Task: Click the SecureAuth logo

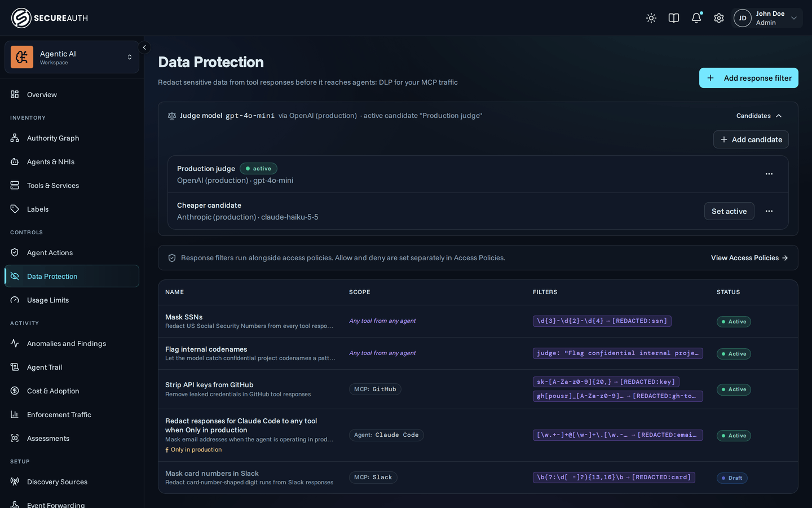Action: pos(50,18)
